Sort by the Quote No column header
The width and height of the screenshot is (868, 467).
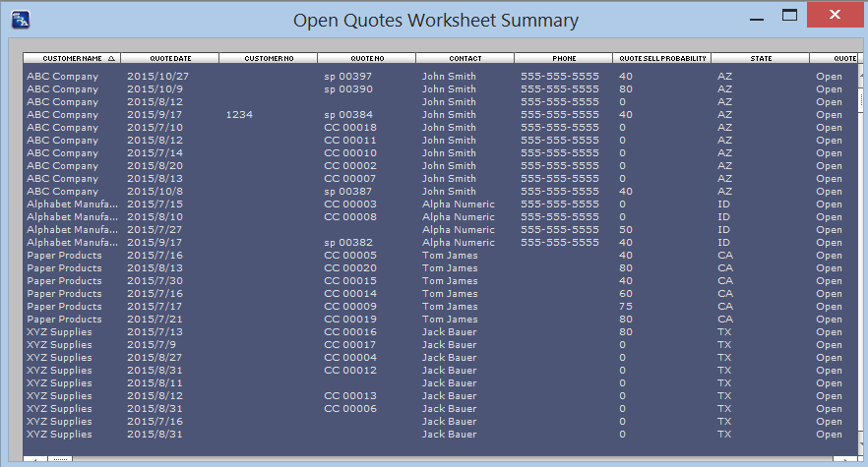click(366, 59)
